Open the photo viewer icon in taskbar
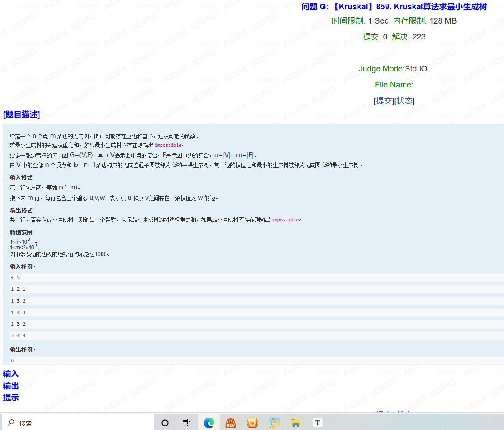 click(274, 422)
